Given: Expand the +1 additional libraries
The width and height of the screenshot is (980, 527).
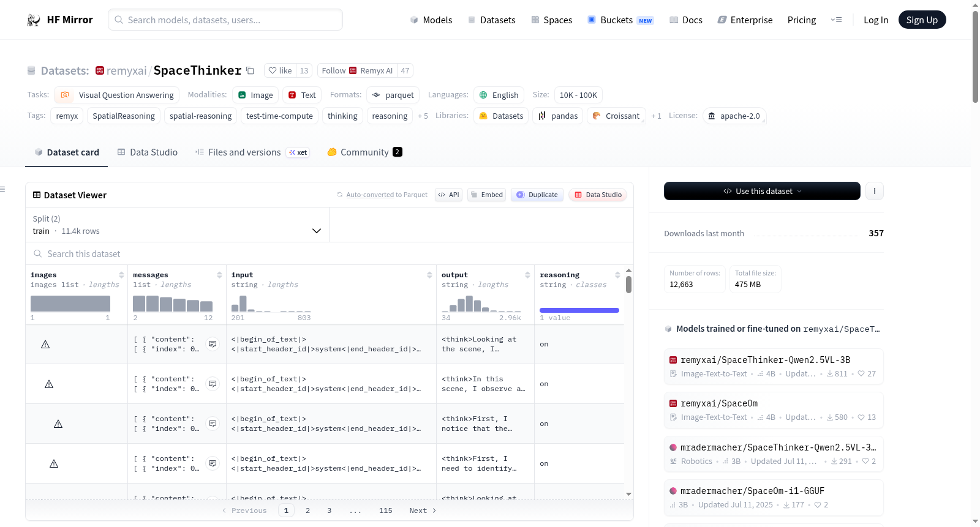Looking at the screenshot, I should [x=656, y=116].
